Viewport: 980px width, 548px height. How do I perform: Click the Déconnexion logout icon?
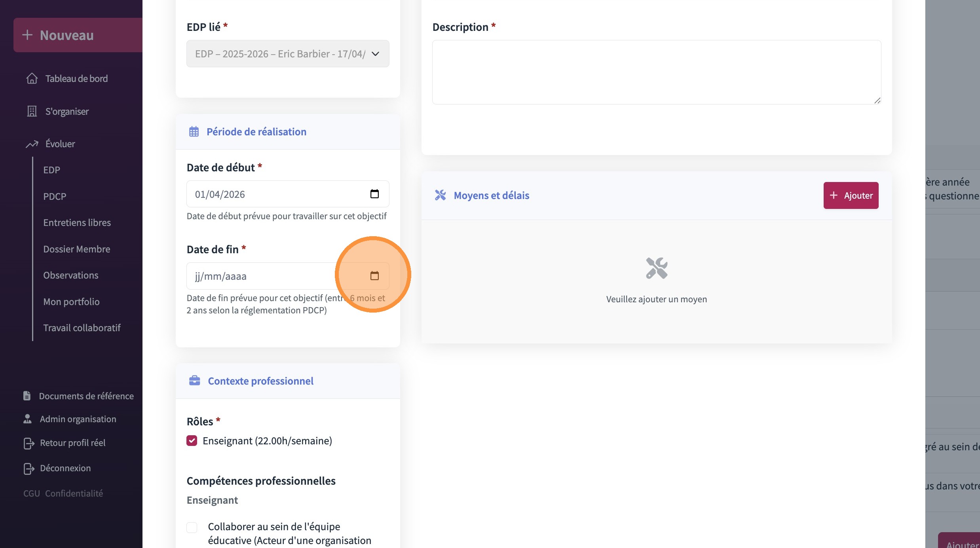click(x=28, y=468)
